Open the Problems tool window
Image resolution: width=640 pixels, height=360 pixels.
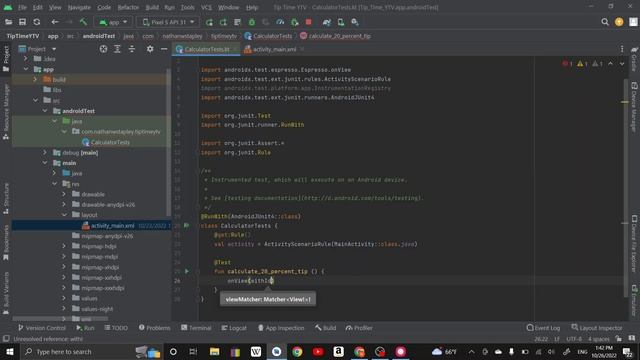click(x=154, y=328)
